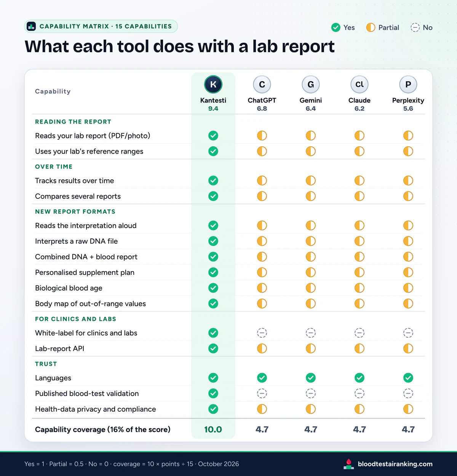Click the Capability Matrix badge logo icon

pos(32,26)
